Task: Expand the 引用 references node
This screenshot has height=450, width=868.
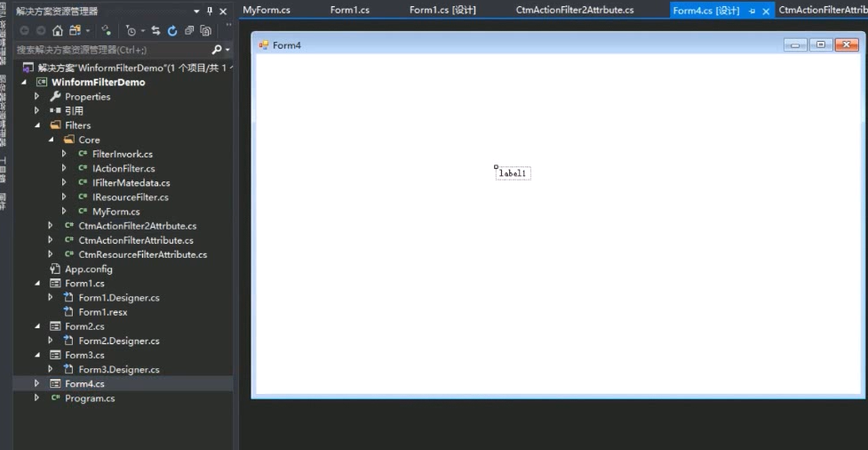Action: click(36, 111)
